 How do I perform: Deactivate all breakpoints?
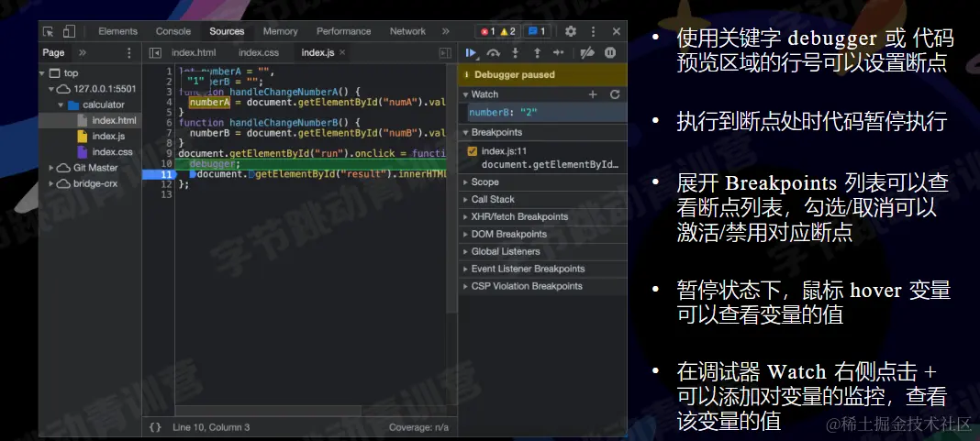coord(587,53)
